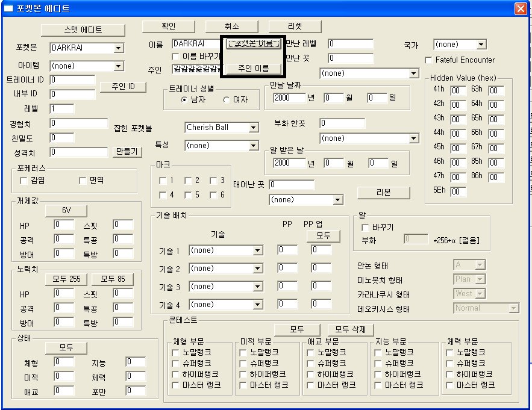
Task: Expand the Cherish Ball dropdown
Action: tap(253, 128)
